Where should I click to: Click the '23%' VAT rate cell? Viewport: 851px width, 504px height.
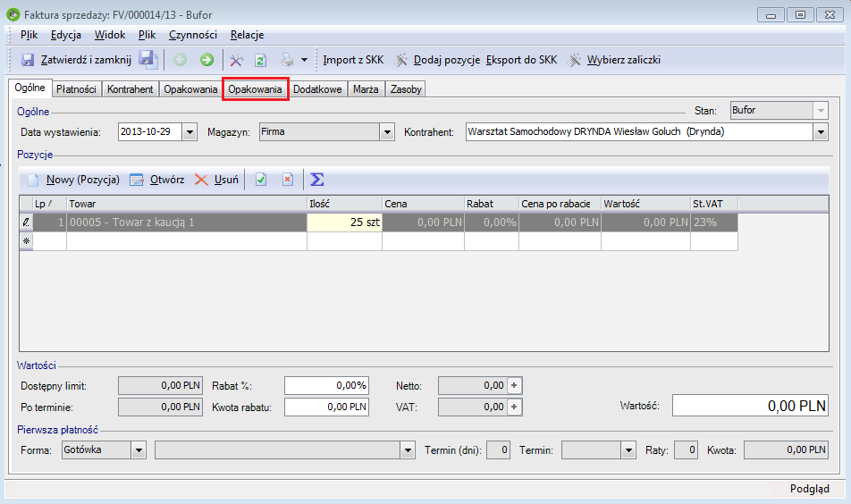714,223
